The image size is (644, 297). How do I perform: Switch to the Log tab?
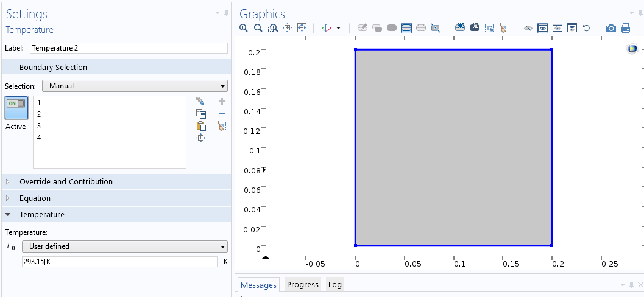click(334, 285)
